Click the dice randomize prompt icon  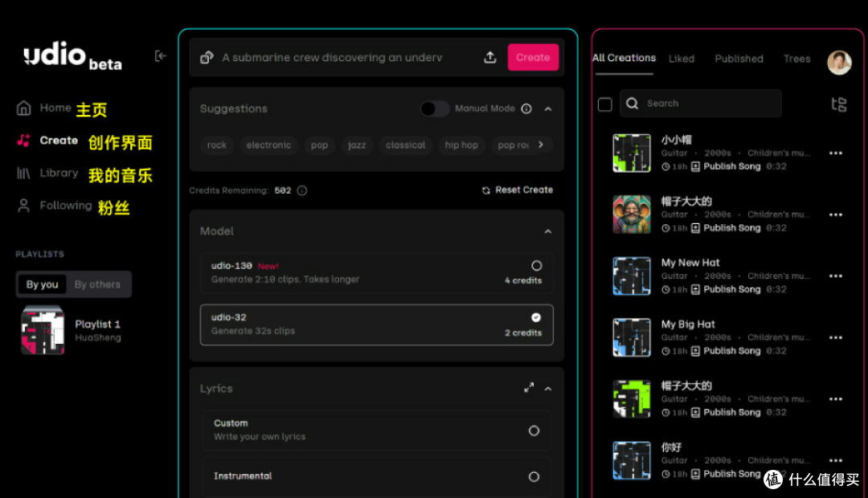click(207, 58)
